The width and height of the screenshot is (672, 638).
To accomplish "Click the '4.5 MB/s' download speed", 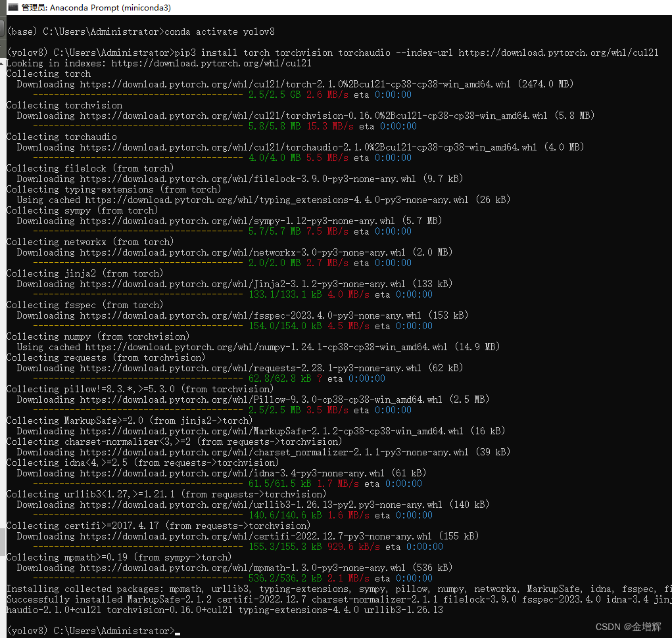I will pos(348,327).
